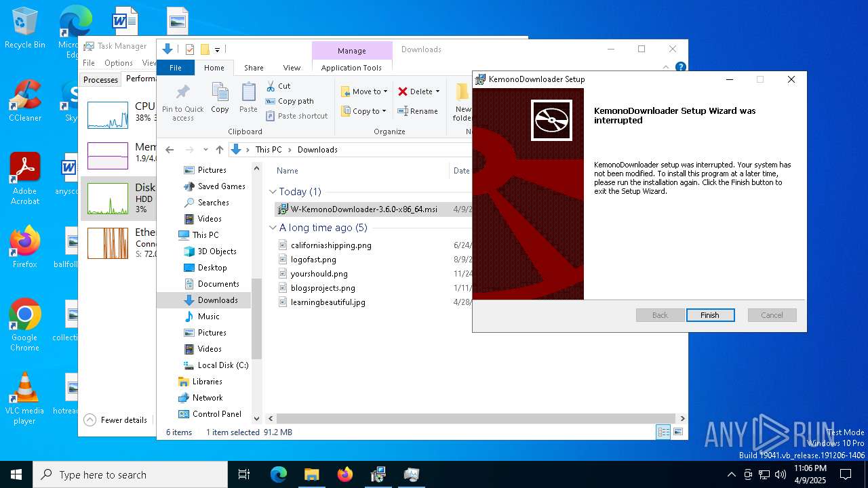The image size is (868, 488).
Task: Collapse the Today group
Action: [273, 192]
